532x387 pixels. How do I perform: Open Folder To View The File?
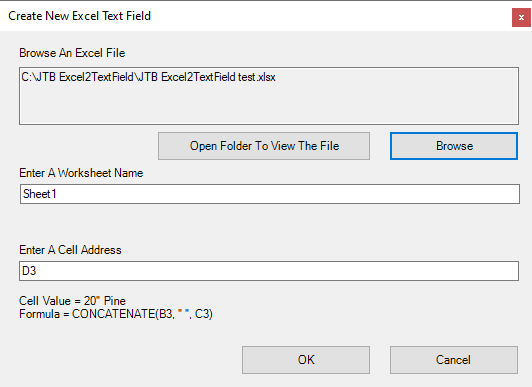(x=264, y=146)
